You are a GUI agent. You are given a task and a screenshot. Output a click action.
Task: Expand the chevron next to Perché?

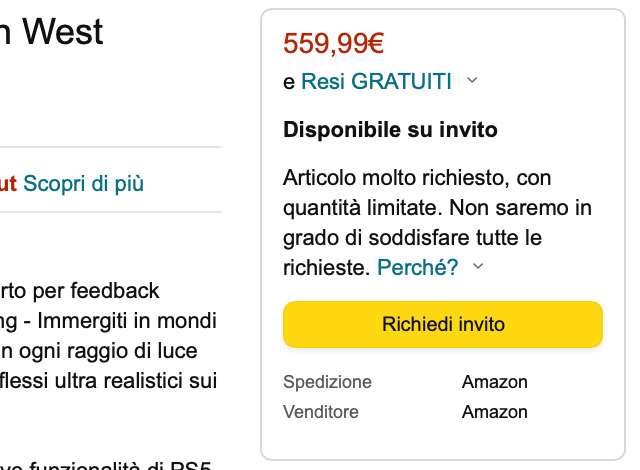[478, 266]
